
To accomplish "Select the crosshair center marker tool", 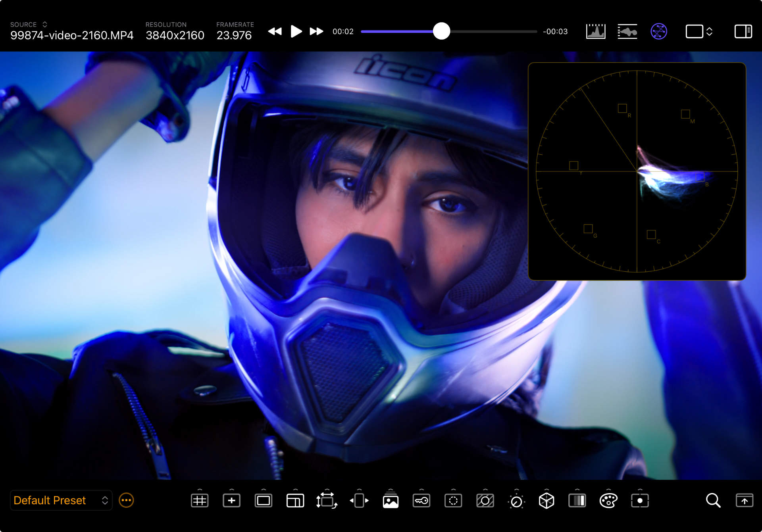I will tap(231, 501).
